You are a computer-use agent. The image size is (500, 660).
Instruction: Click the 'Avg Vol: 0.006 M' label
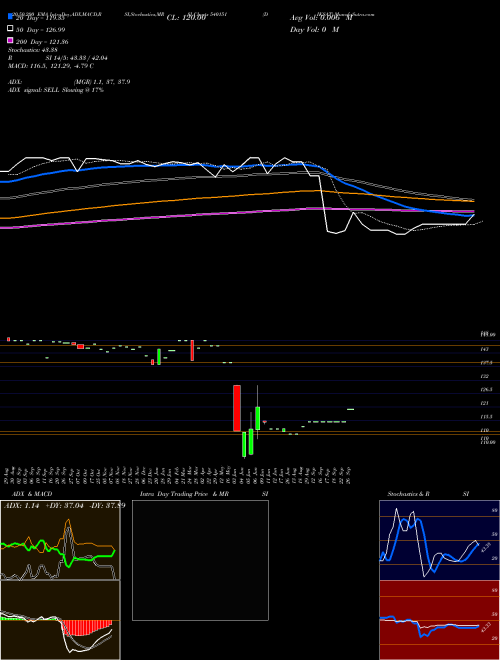click(321, 18)
